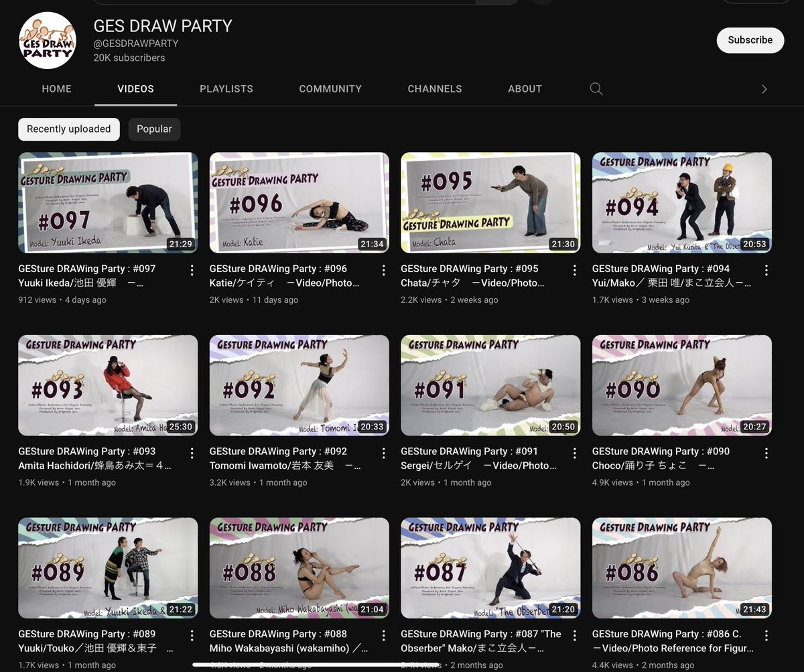Play the #086 video thumbnail
The image size is (804, 672).
point(682,568)
